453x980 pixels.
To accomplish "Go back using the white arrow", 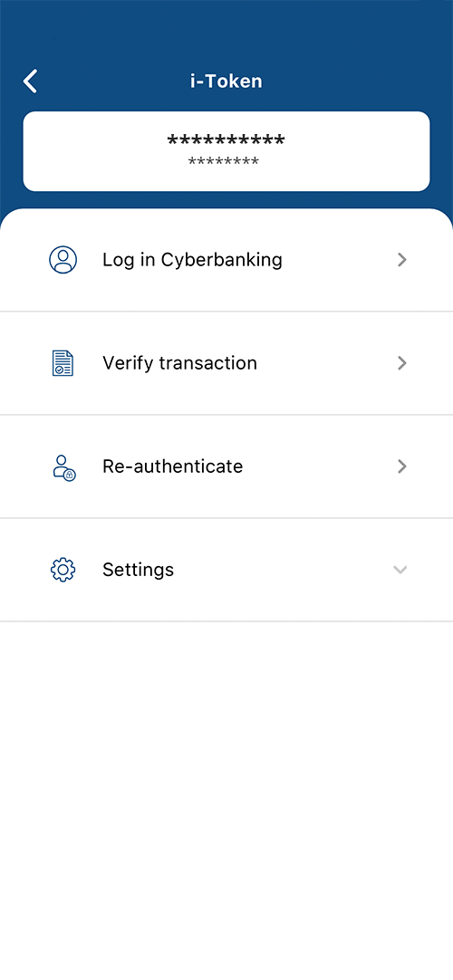I will pos(30,82).
